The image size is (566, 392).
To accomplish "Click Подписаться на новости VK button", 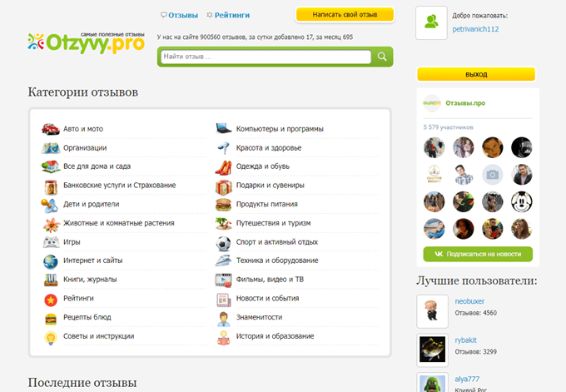I will [x=478, y=254].
